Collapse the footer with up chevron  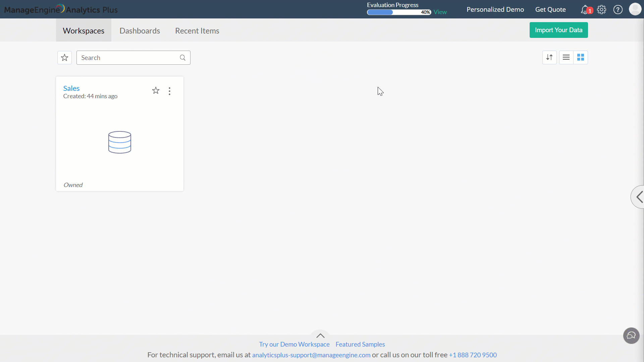click(x=320, y=336)
